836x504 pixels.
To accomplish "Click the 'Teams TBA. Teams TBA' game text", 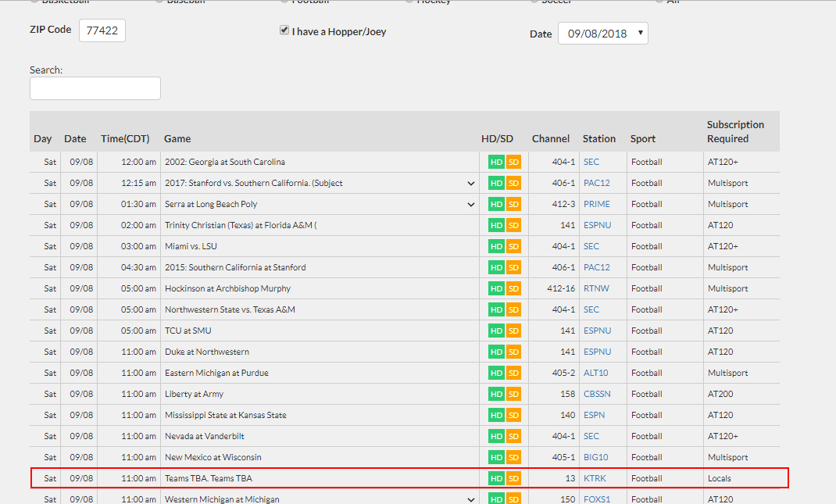I will tap(209, 478).
